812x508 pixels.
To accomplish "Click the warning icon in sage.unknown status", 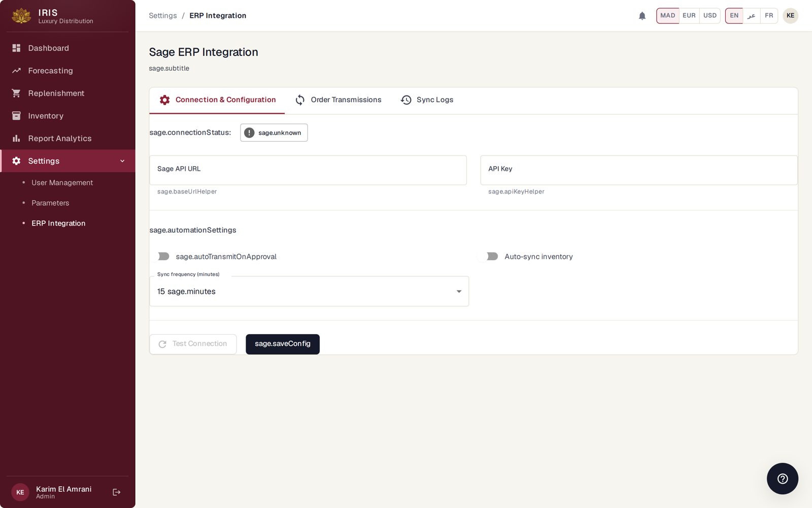I will click(x=249, y=133).
